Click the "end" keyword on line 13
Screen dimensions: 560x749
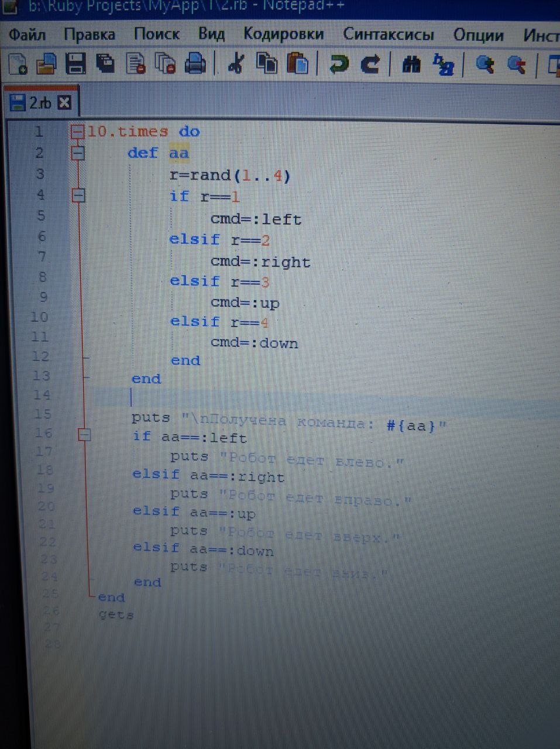(146, 379)
